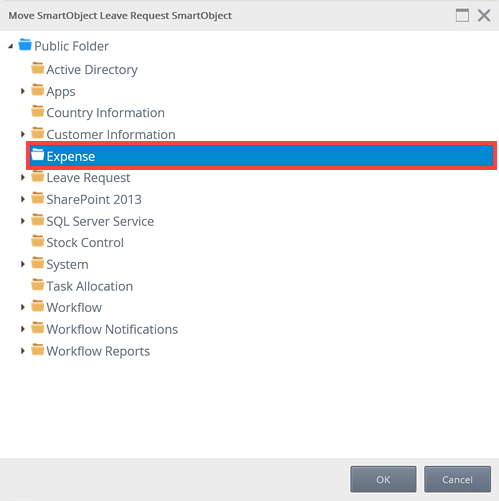Confirm the move with OK
The image size is (499, 501).
[x=383, y=479]
